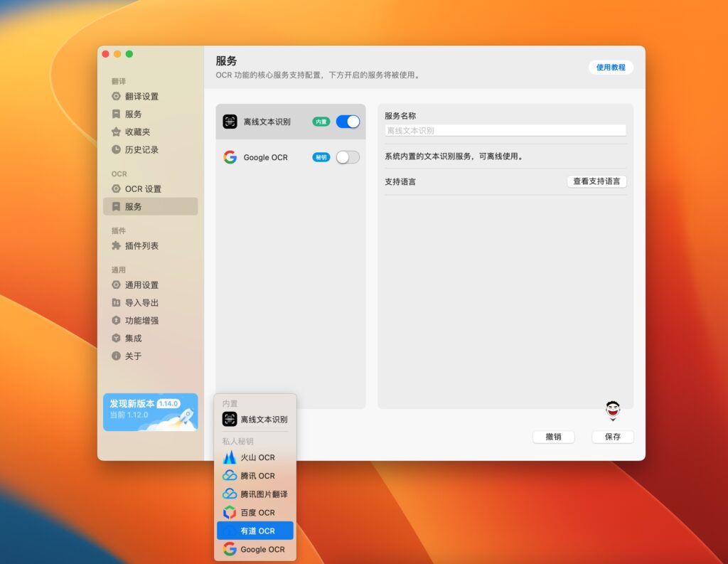The width and height of the screenshot is (728, 564).
Task: Click 查看支持语言 to see supported languages
Action: 596,181
